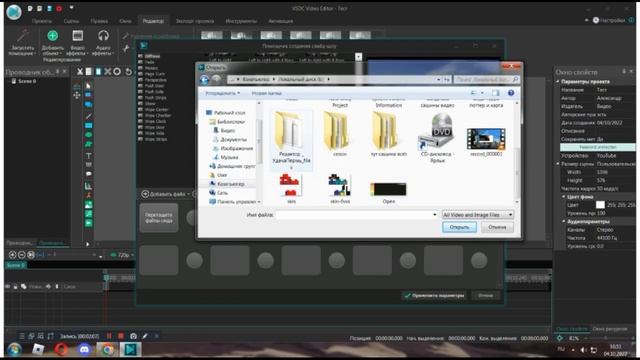Click the volume icon in system tray
The height and width of the screenshot is (360, 640).
584,350
